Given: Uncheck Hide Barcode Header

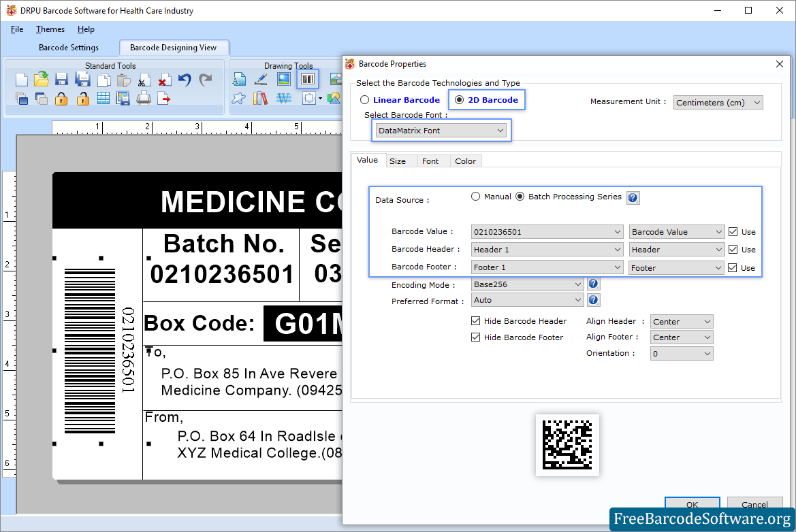Looking at the screenshot, I should pos(476,321).
